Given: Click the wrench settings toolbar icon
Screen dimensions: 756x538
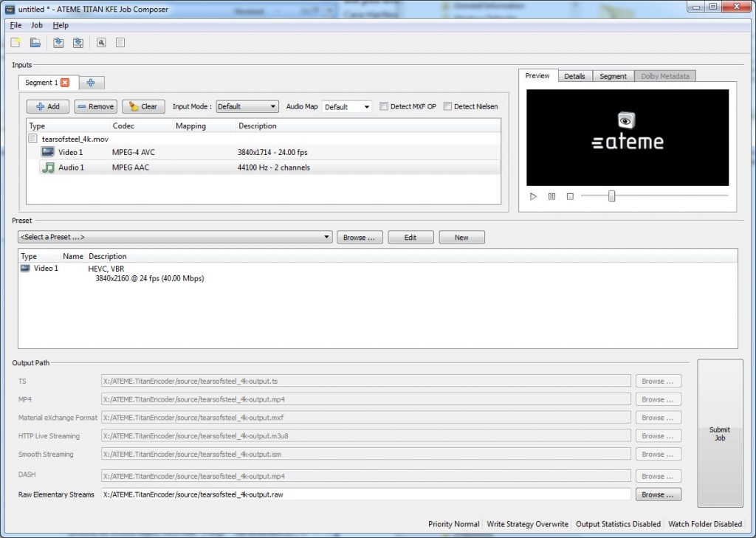Looking at the screenshot, I should (101, 42).
